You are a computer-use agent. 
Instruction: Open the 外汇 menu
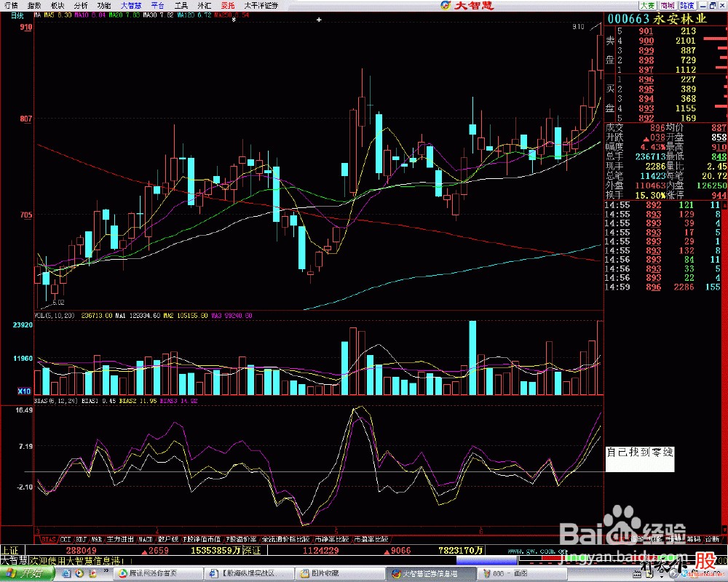pos(204,6)
